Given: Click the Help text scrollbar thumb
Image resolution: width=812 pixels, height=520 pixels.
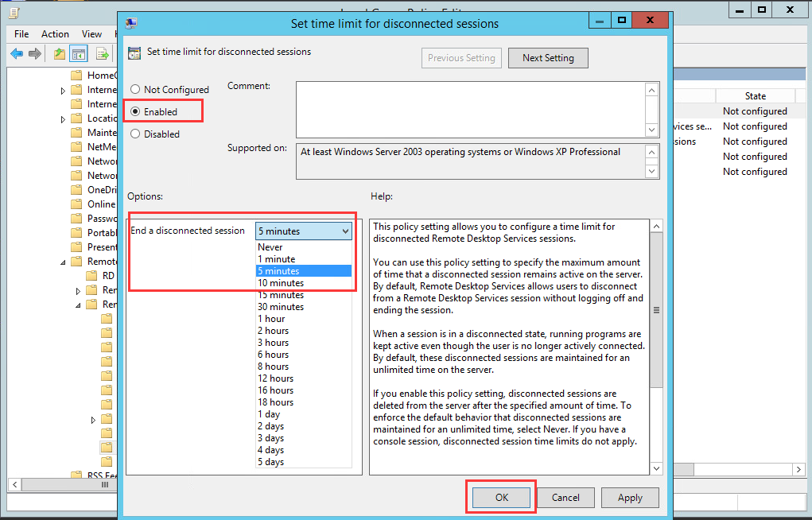Looking at the screenshot, I should click(656, 310).
